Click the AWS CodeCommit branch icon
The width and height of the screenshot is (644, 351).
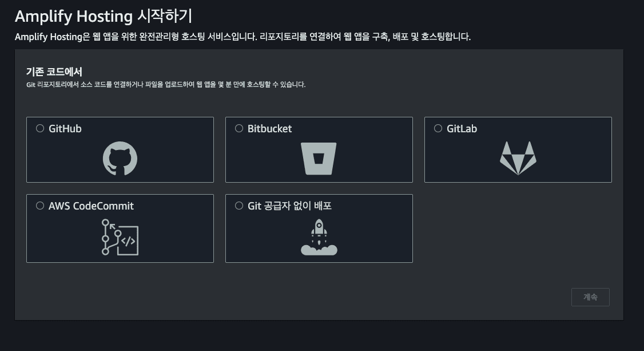120,237
